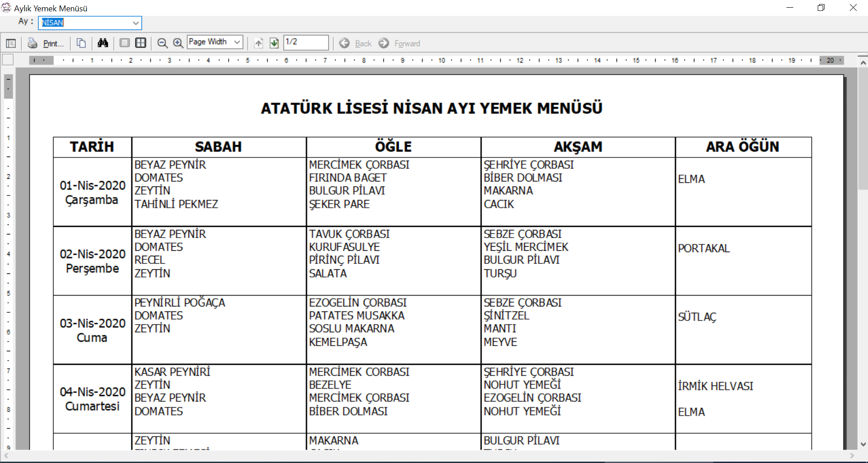The image size is (868, 463).
Task: Click the KURUFASULYE entry
Action: pyautogui.click(x=344, y=247)
